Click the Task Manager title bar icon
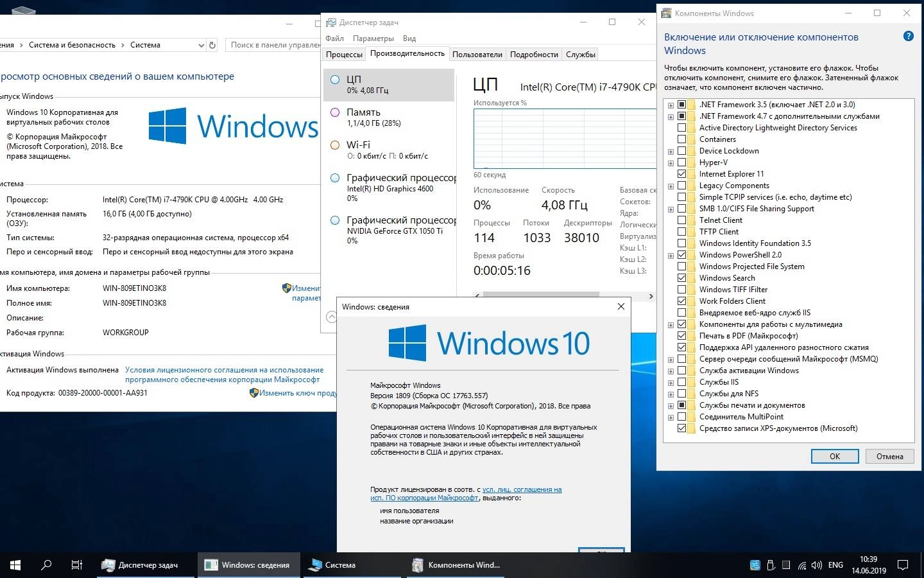The height and width of the screenshot is (578, 924). (331, 22)
